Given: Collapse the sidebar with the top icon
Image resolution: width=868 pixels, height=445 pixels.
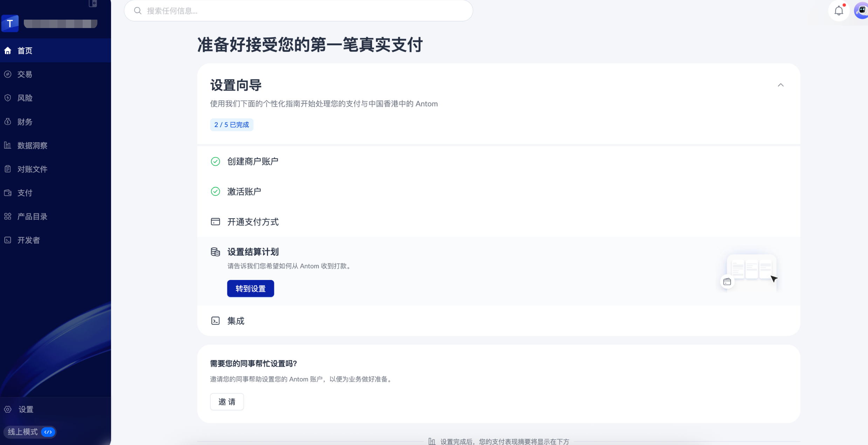Looking at the screenshot, I should click(x=93, y=4).
